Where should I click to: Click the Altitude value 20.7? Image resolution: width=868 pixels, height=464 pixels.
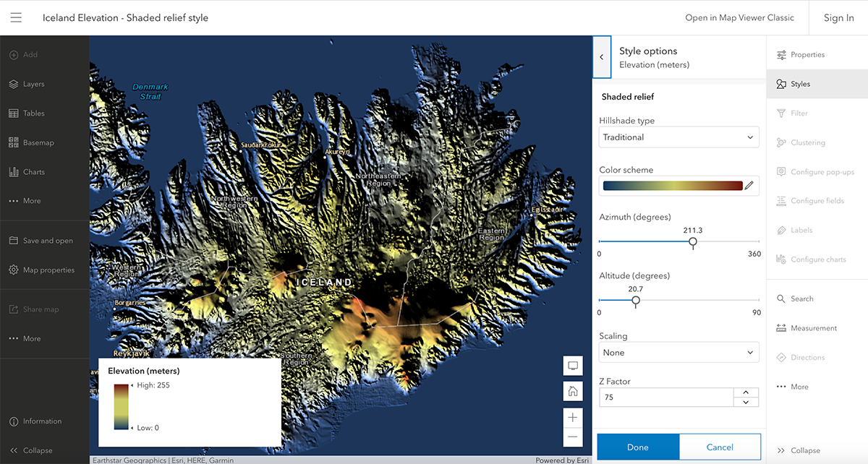[636, 288]
